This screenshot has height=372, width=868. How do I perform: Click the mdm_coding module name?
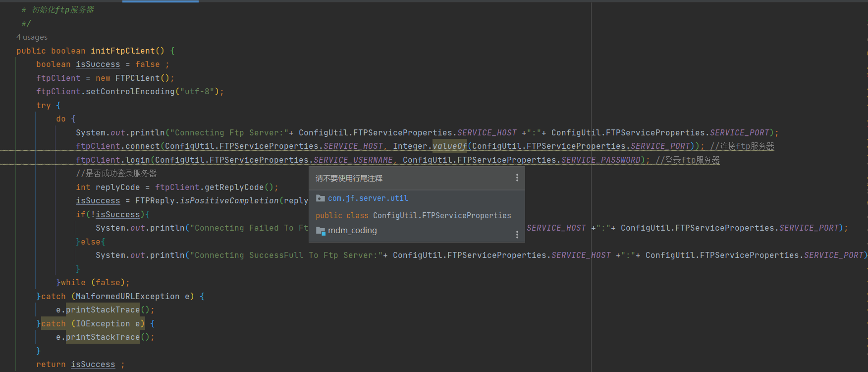tap(352, 231)
